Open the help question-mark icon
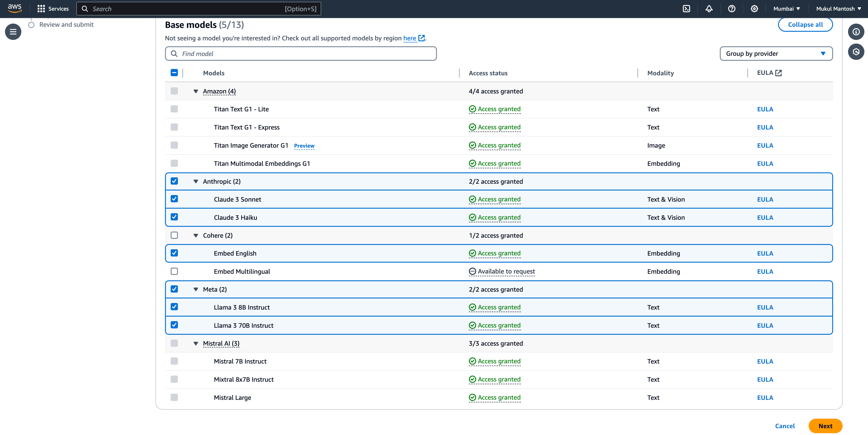Viewport: 868px width, 435px height. (x=732, y=9)
